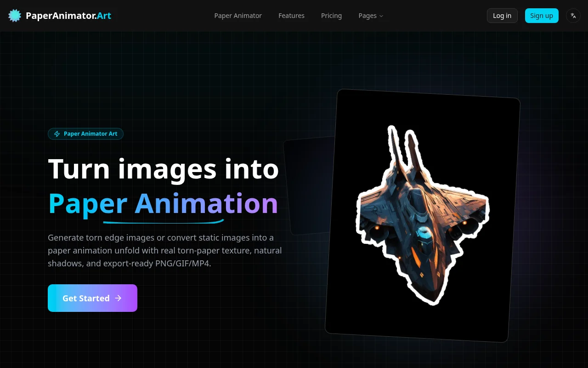588x368 pixels.
Task: Click the pinwheel logo icon
Action: point(14,15)
